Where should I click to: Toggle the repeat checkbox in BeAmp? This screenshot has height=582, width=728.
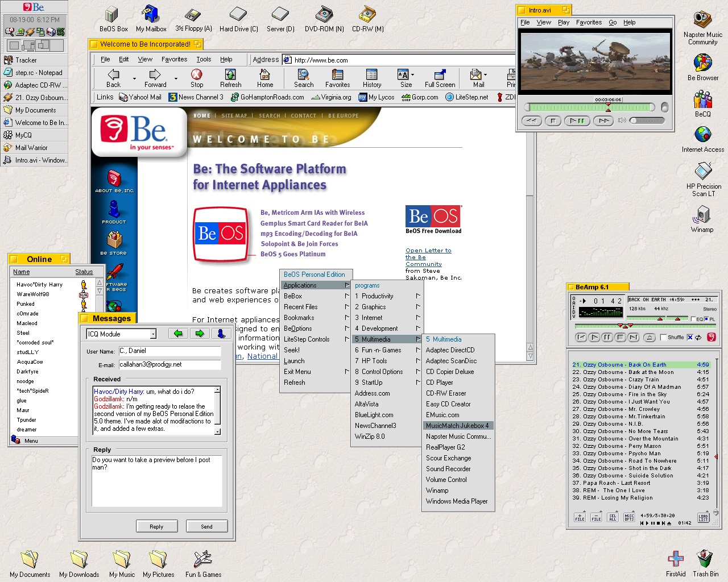point(690,337)
